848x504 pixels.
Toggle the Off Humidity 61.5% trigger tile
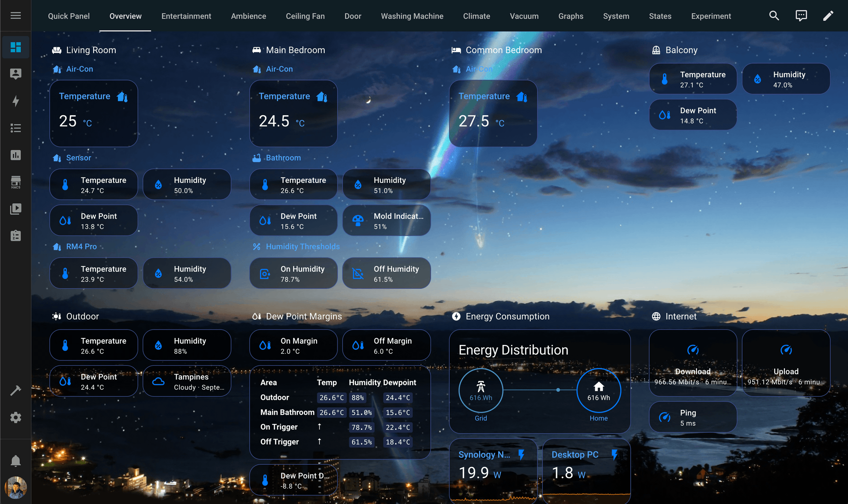coord(386,273)
